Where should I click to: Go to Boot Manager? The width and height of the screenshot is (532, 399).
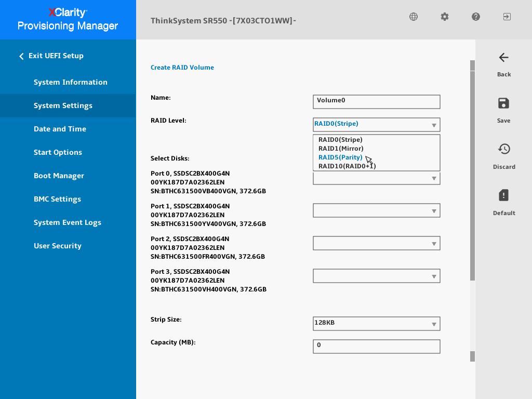click(x=59, y=176)
